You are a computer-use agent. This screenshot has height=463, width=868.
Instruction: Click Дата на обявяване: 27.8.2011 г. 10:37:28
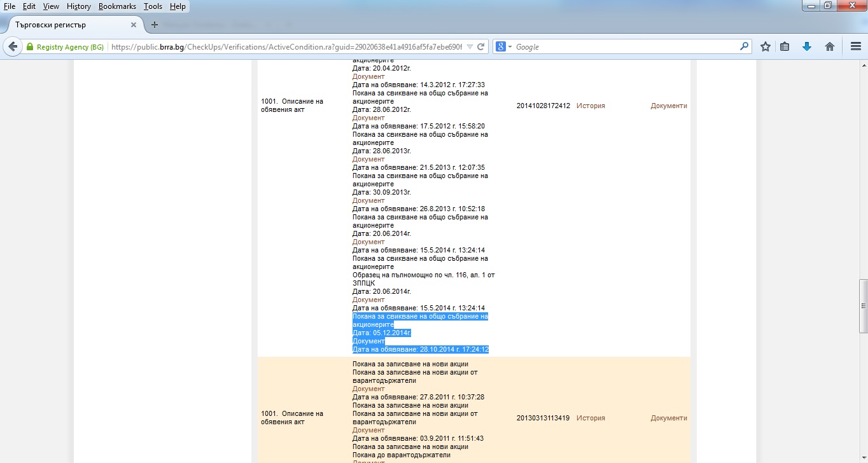pos(419,397)
